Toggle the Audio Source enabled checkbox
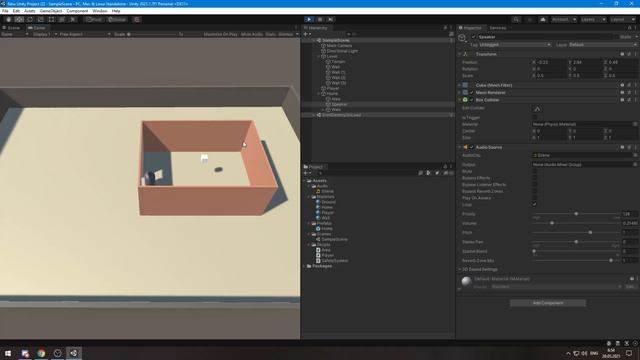The image size is (640, 360). coord(471,147)
